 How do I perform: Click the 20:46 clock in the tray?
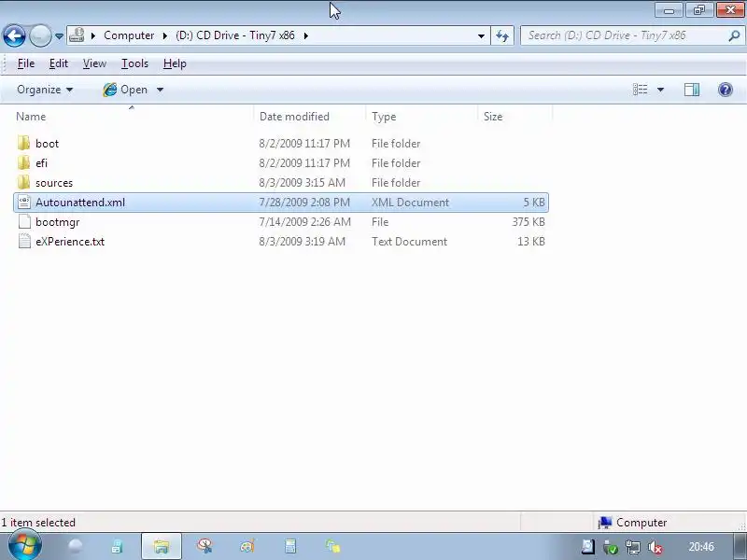coord(701,547)
